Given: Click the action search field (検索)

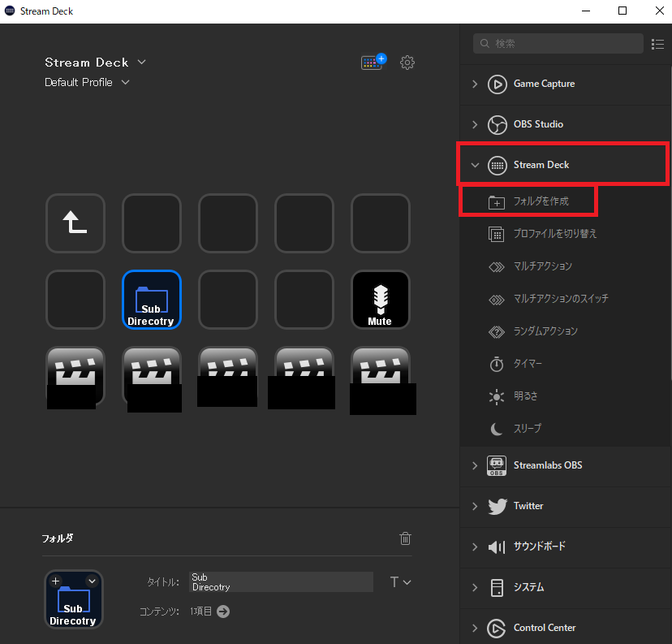Looking at the screenshot, I should 558,43.
